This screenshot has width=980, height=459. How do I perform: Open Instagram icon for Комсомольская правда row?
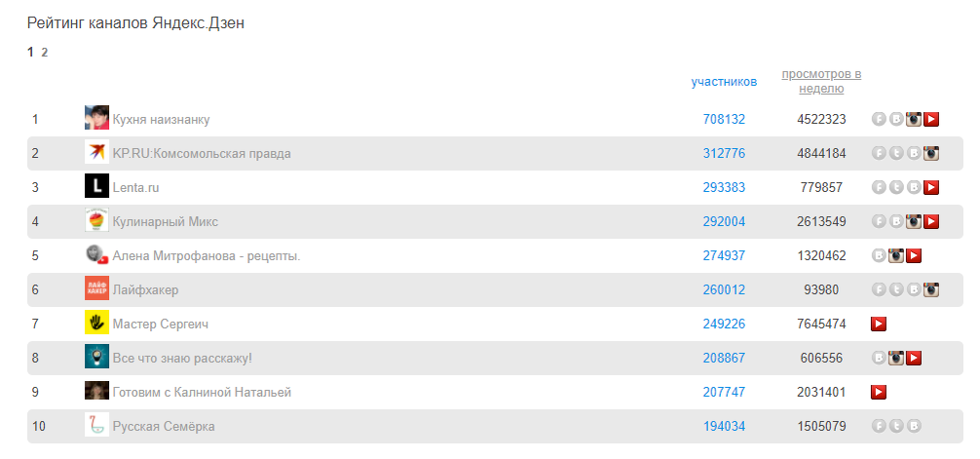coord(931,153)
